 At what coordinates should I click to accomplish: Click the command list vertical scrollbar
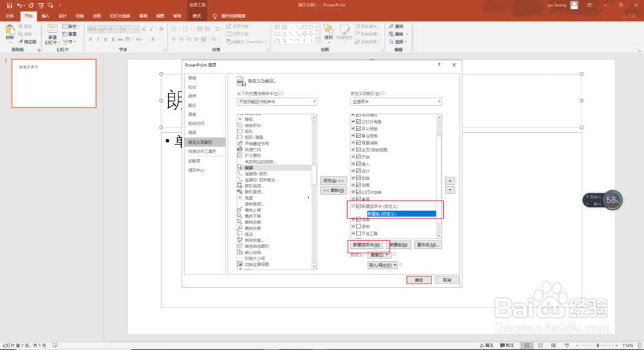[314, 192]
